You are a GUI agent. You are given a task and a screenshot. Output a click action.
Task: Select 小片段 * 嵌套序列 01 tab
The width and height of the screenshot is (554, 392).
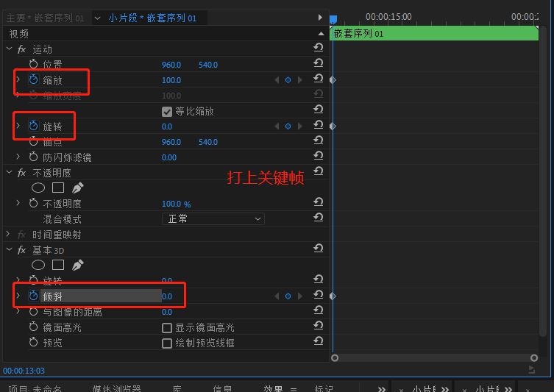click(152, 18)
